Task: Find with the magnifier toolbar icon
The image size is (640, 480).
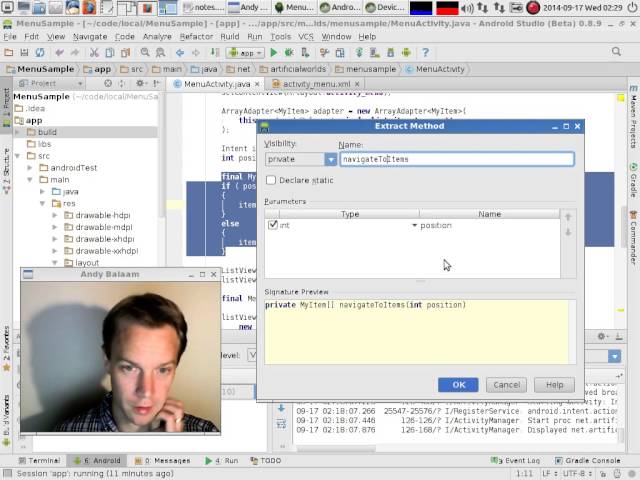Action: (x=145, y=53)
